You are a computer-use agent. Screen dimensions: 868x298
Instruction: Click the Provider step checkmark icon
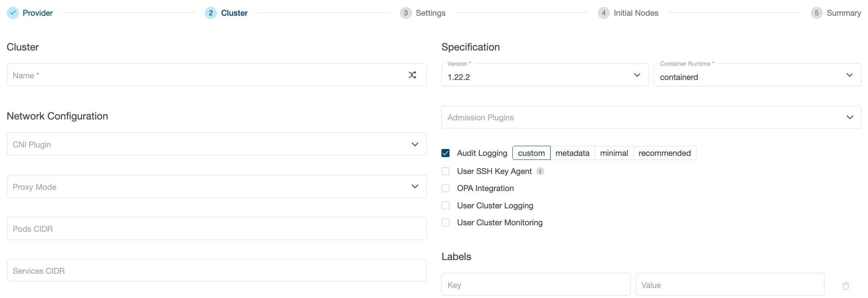tap(13, 13)
